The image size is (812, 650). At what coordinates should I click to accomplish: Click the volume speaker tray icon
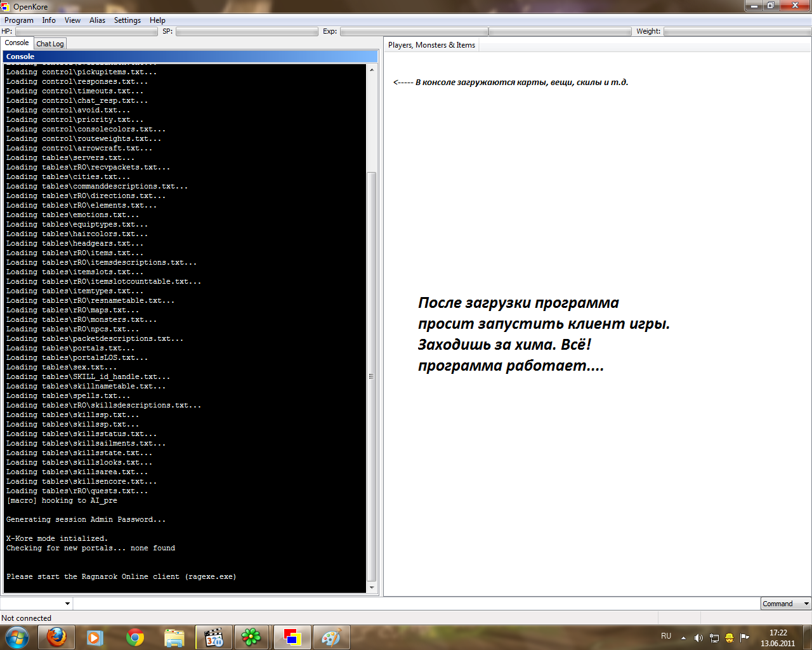(698, 638)
